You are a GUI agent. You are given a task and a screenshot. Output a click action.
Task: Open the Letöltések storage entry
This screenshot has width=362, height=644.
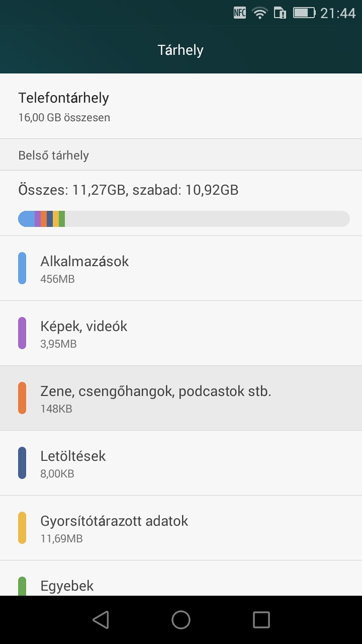(181, 463)
